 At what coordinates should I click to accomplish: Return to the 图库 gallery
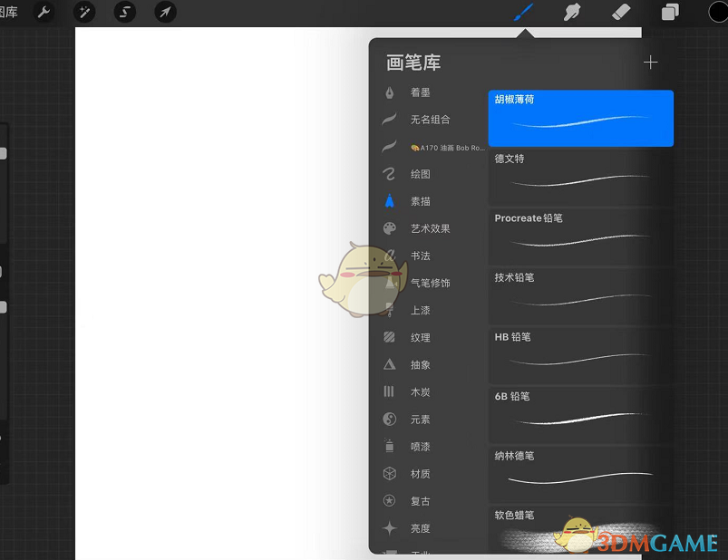(11, 12)
